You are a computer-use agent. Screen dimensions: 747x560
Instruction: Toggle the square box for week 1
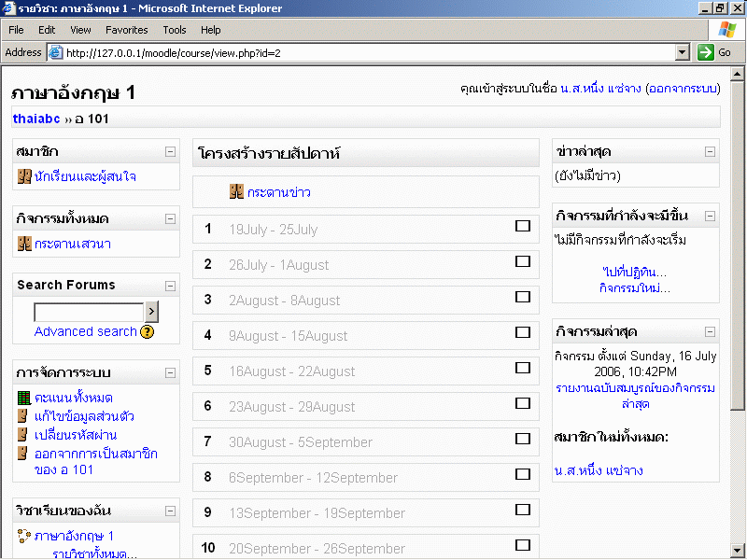(523, 226)
